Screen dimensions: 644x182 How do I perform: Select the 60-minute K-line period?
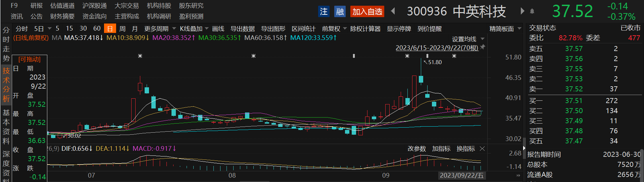[97, 29]
